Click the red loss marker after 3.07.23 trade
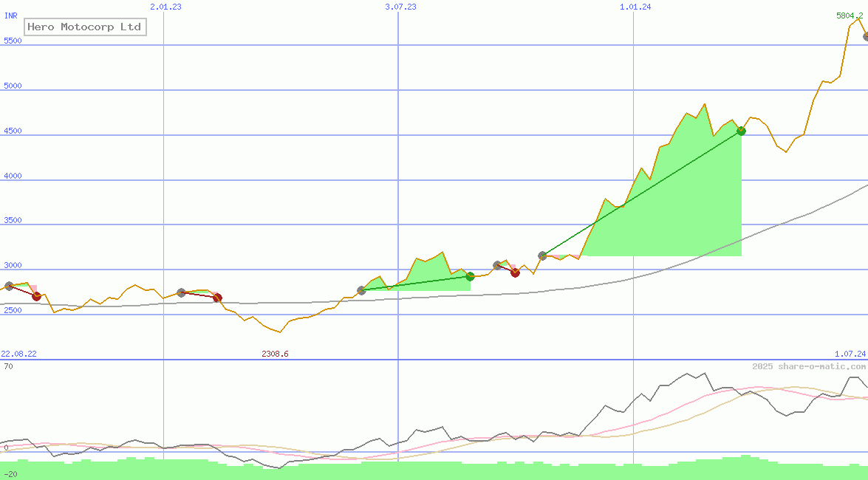Image resolution: width=868 pixels, height=480 pixels. pyautogui.click(x=516, y=273)
